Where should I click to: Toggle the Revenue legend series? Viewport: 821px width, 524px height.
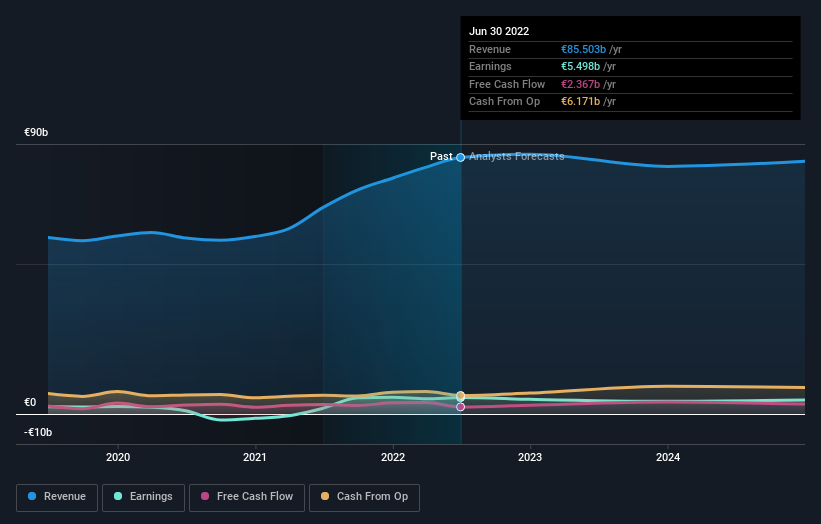(x=57, y=497)
